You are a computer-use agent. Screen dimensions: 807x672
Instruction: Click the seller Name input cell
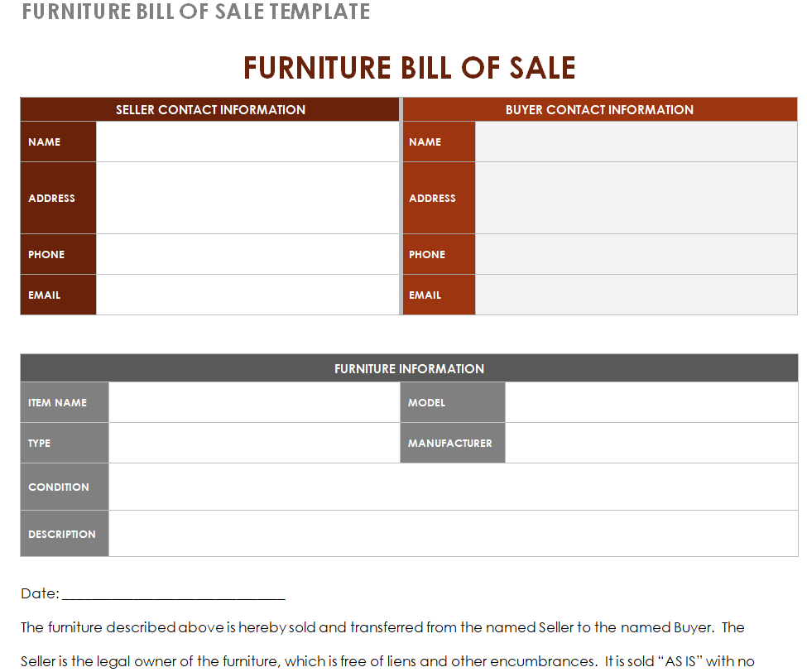tap(247, 142)
